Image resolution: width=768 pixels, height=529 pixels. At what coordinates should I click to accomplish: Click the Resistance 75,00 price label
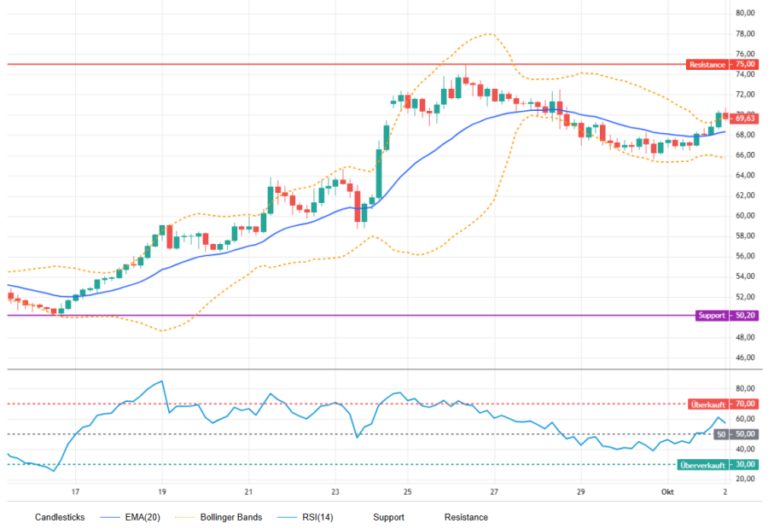(x=722, y=64)
